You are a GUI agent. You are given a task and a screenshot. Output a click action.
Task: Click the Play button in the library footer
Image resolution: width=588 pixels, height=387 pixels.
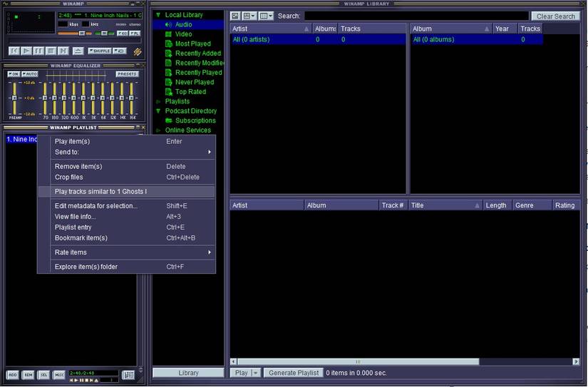pos(241,373)
